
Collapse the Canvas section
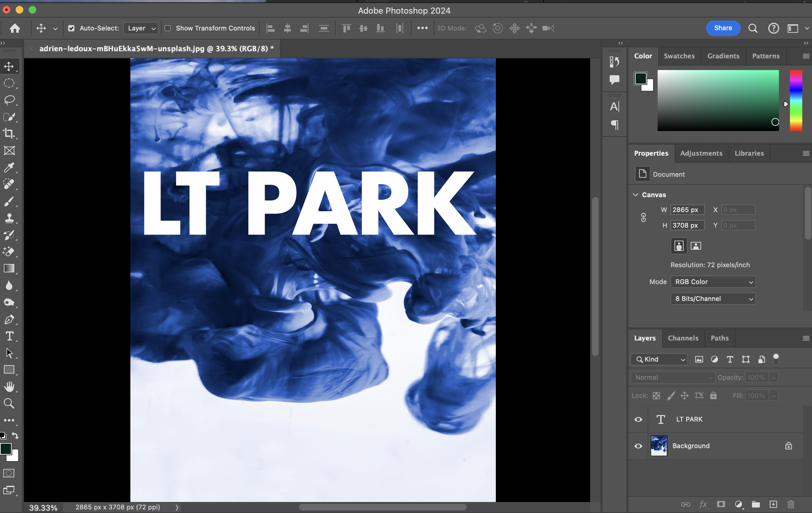[x=636, y=195]
